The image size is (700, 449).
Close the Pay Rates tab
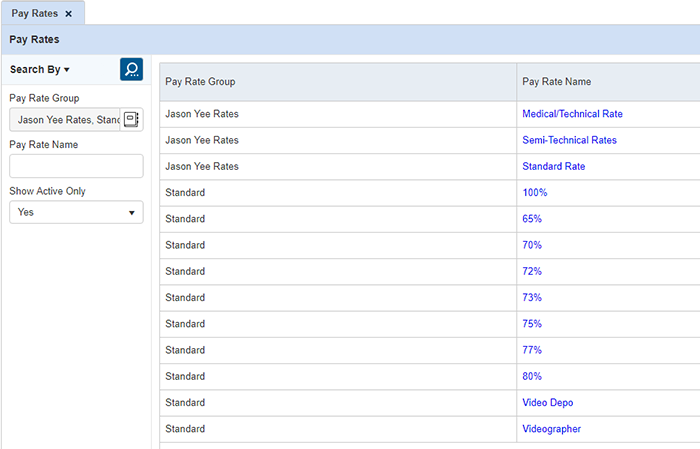[68, 14]
